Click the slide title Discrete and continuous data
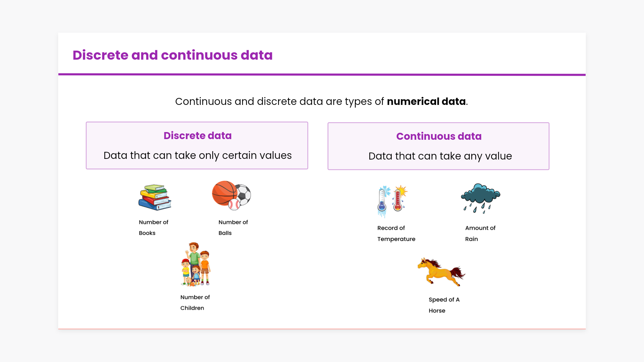Image resolution: width=644 pixels, height=362 pixels. 172,55
